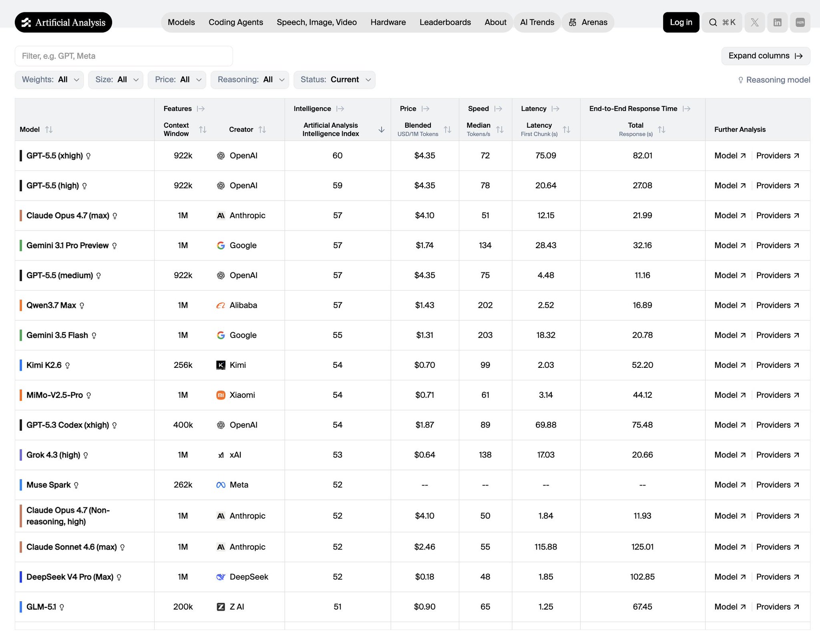Click the Log in button

click(x=681, y=22)
